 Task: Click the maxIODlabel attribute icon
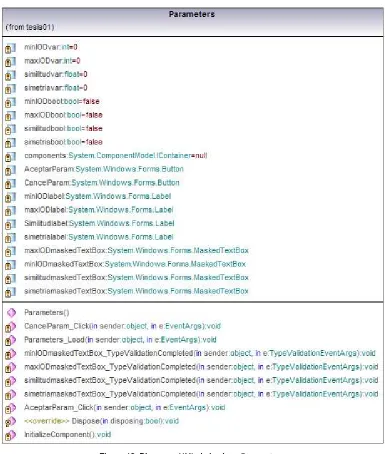coord(10,211)
